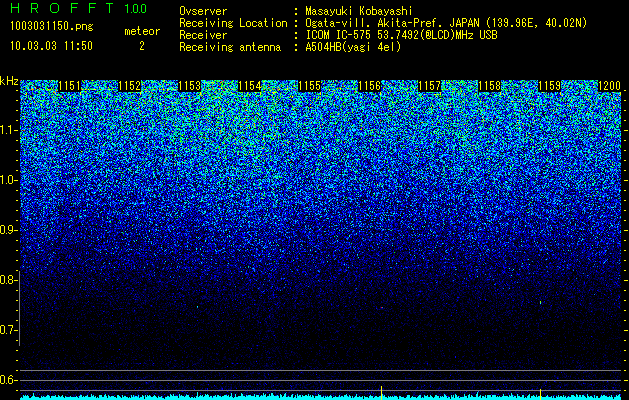Click the 1155 time marker

[x=310, y=86]
